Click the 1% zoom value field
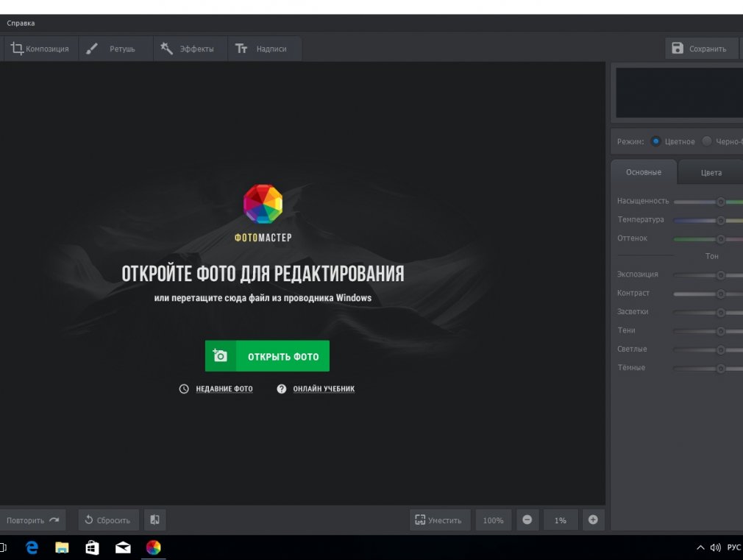Image resolution: width=743 pixels, height=560 pixels. tap(561, 520)
